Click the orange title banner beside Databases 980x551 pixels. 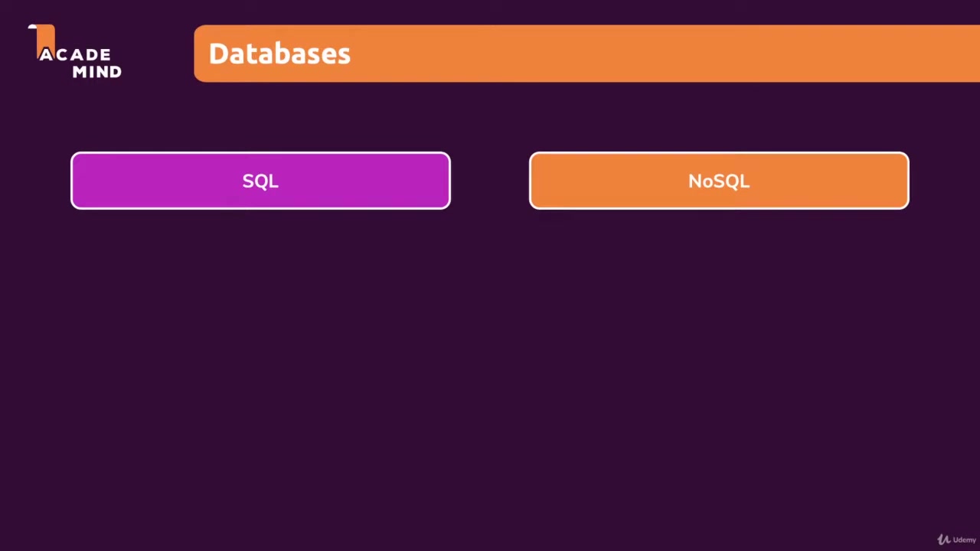[x=651, y=54]
